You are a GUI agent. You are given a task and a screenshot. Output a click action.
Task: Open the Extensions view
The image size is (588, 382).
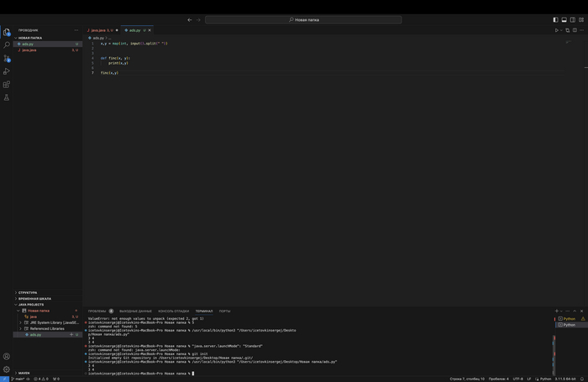[7, 85]
